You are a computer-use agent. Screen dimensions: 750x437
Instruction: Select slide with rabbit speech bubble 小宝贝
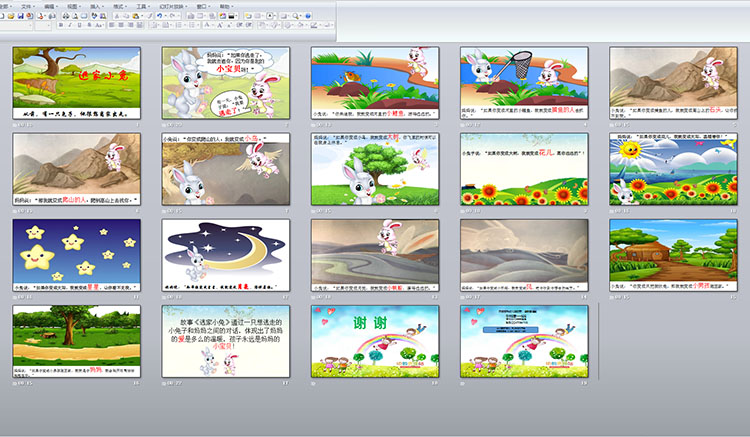(226, 83)
